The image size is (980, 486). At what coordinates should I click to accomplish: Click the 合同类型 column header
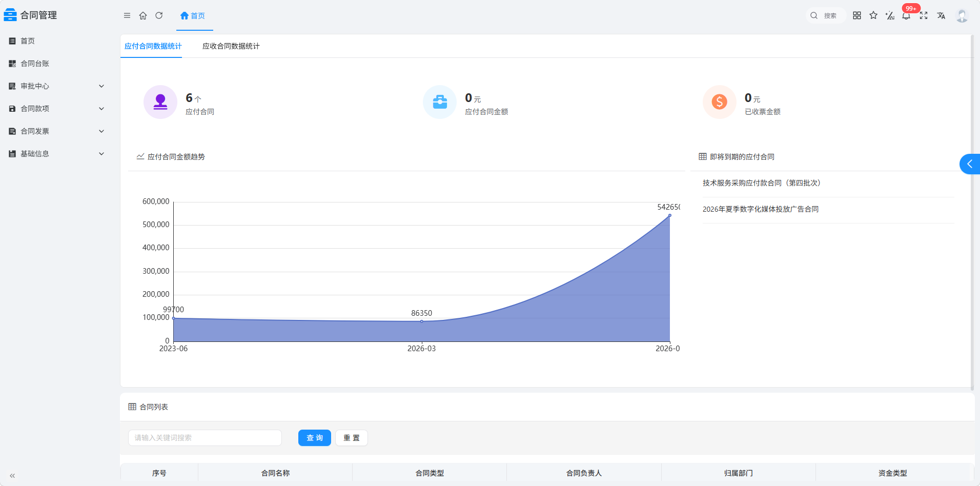[x=430, y=473]
